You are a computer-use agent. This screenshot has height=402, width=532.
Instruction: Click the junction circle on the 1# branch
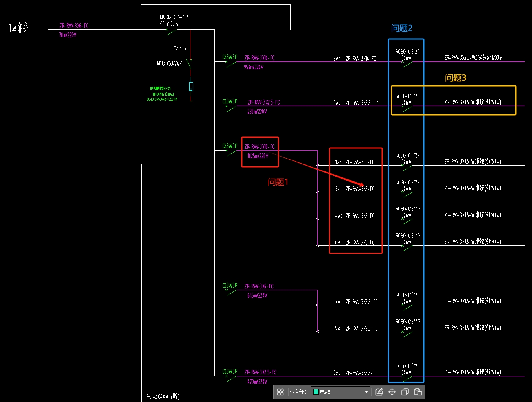click(318, 166)
